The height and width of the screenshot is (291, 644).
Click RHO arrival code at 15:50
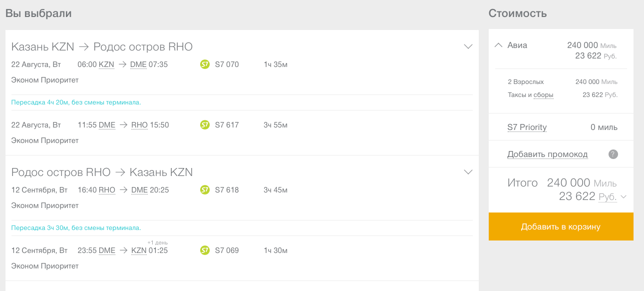139,125
